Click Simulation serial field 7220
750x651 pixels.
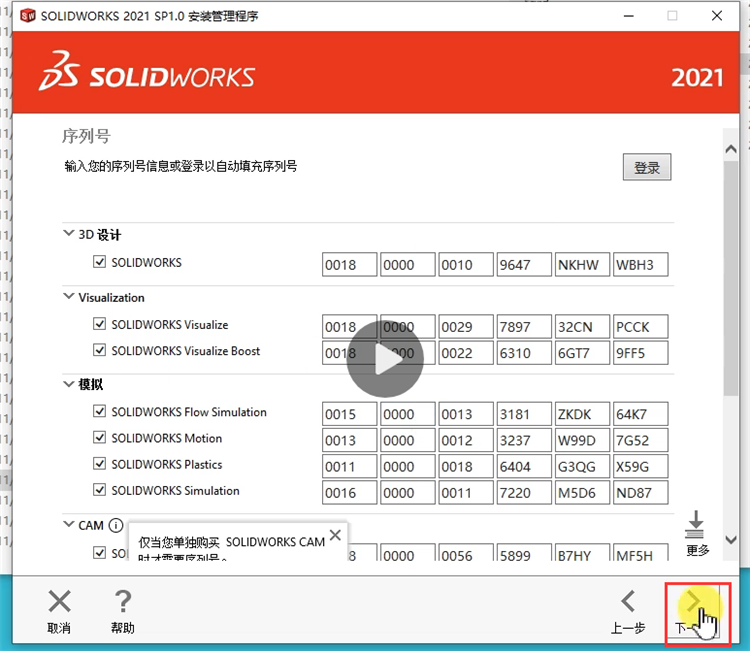524,493
